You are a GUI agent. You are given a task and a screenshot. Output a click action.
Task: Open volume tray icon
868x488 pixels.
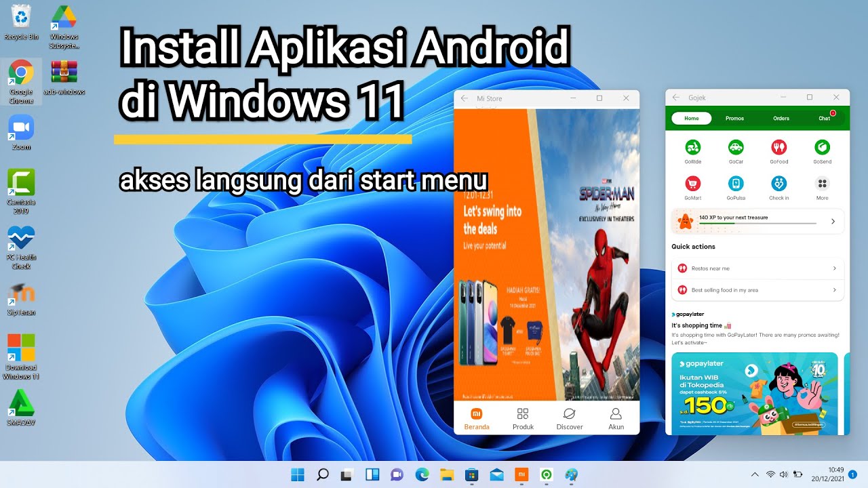coord(784,474)
